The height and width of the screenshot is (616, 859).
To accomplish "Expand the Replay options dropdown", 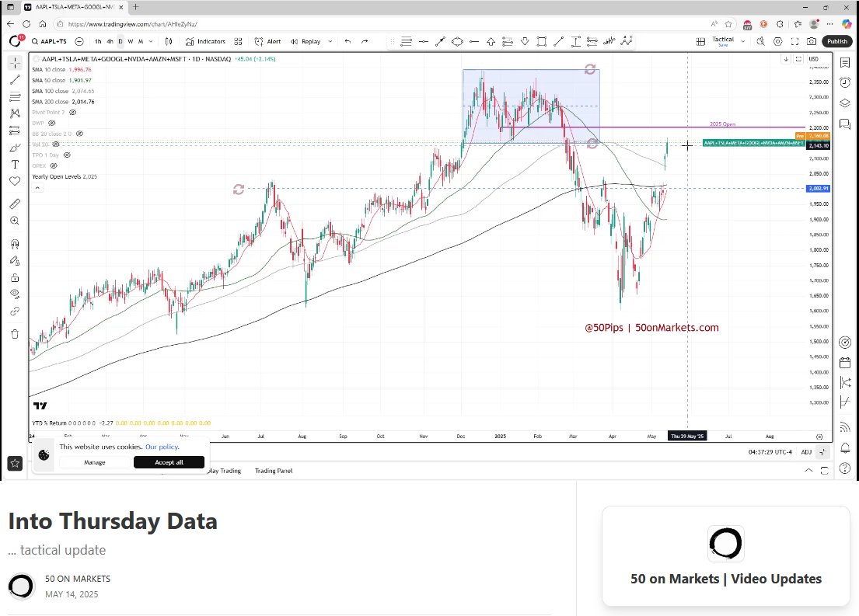I will click(330, 42).
